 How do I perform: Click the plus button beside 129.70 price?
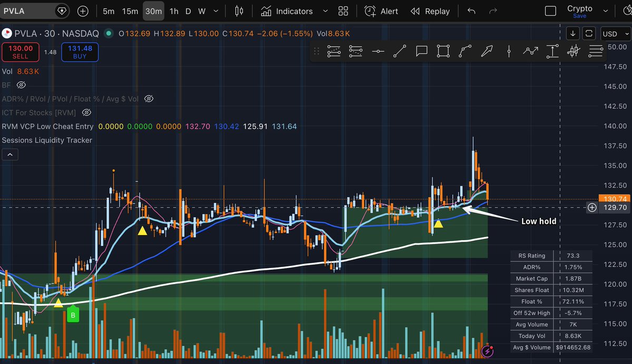(592, 208)
